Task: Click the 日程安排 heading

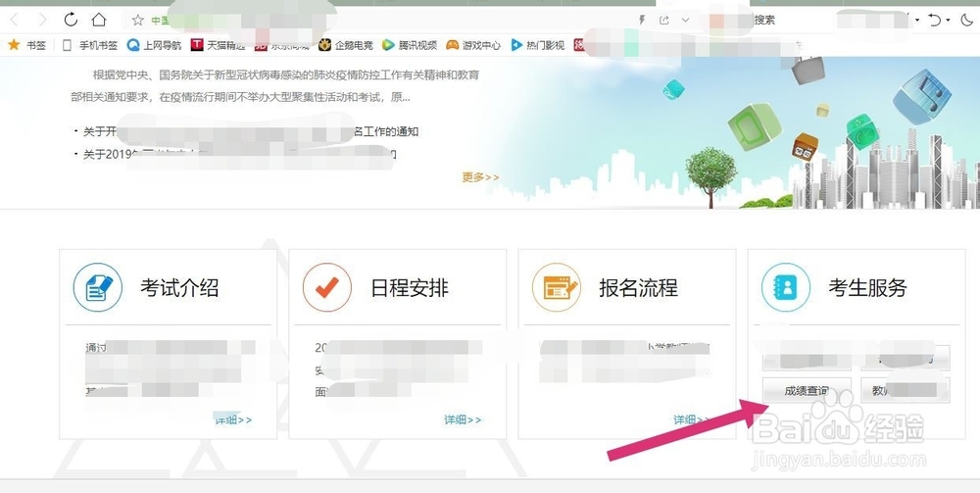Action: coord(410,288)
